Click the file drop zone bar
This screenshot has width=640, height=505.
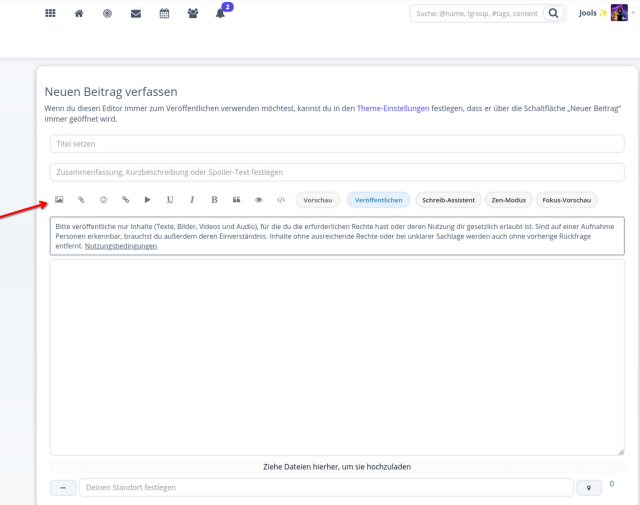[x=337, y=467]
